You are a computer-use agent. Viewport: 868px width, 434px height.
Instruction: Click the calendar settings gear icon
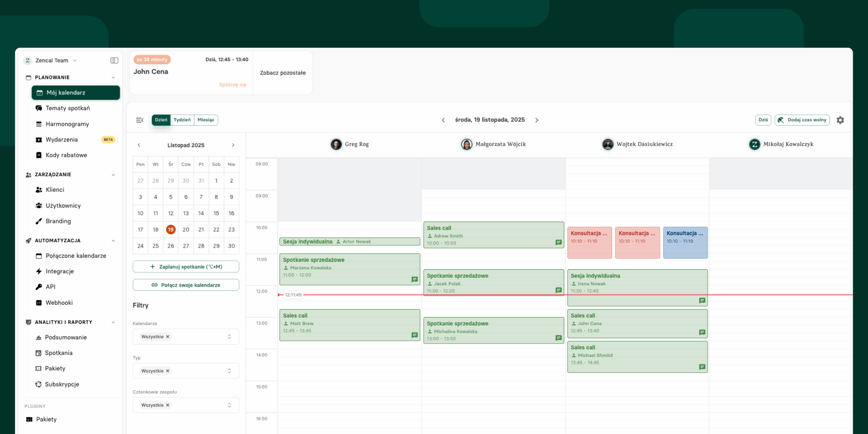tap(840, 120)
